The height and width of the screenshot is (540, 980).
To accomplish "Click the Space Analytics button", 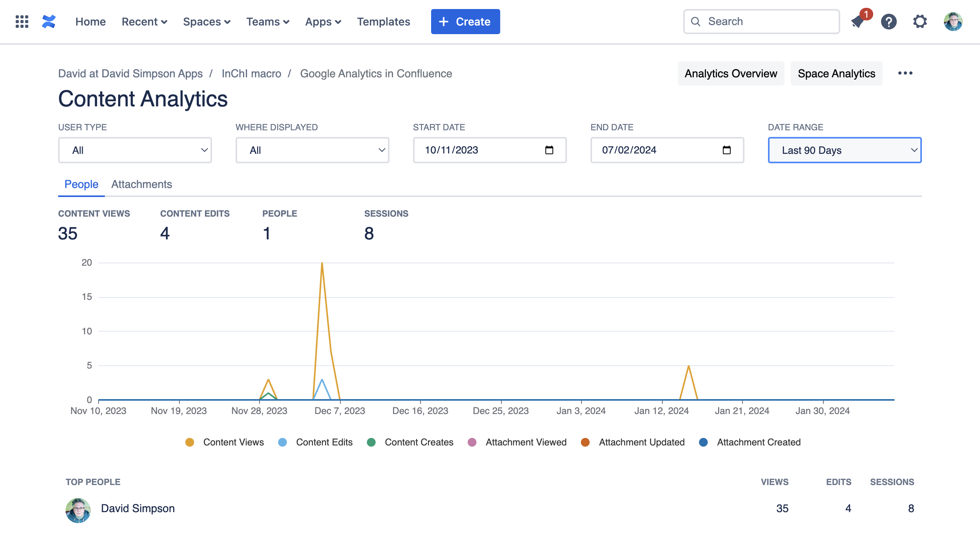I will click(x=836, y=73).
